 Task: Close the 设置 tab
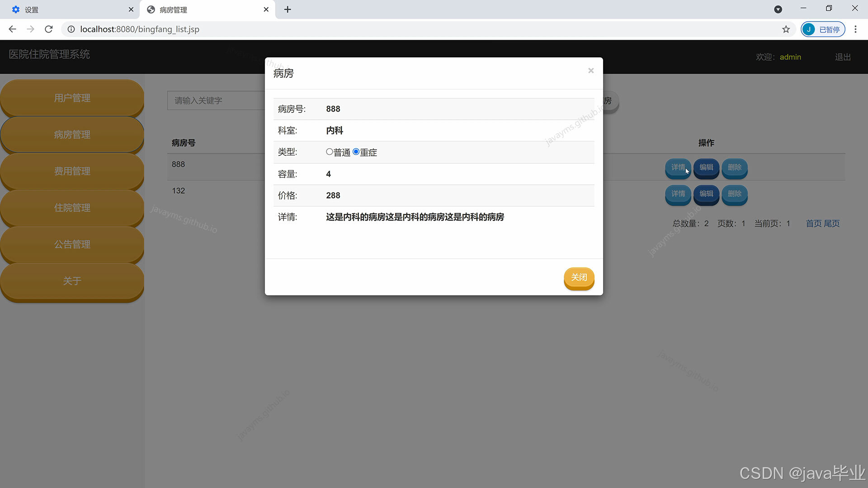pyautogui.click(x=131, y=9)
